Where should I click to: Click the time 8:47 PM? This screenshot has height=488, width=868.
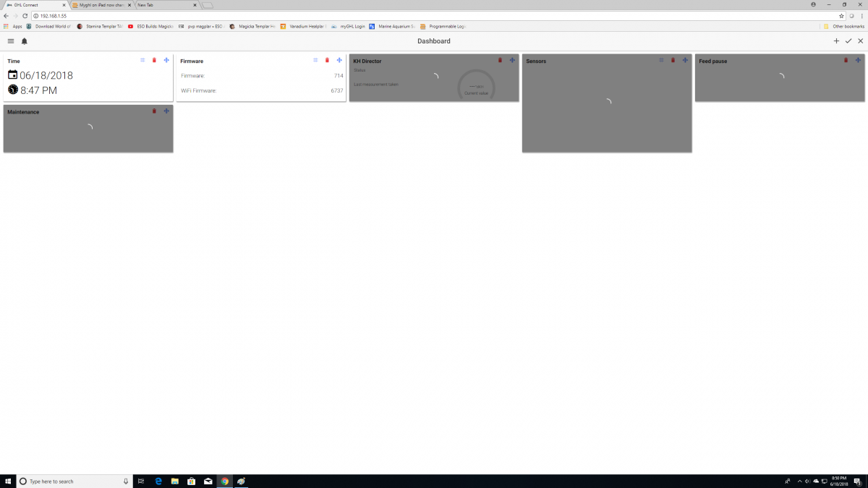38,90
